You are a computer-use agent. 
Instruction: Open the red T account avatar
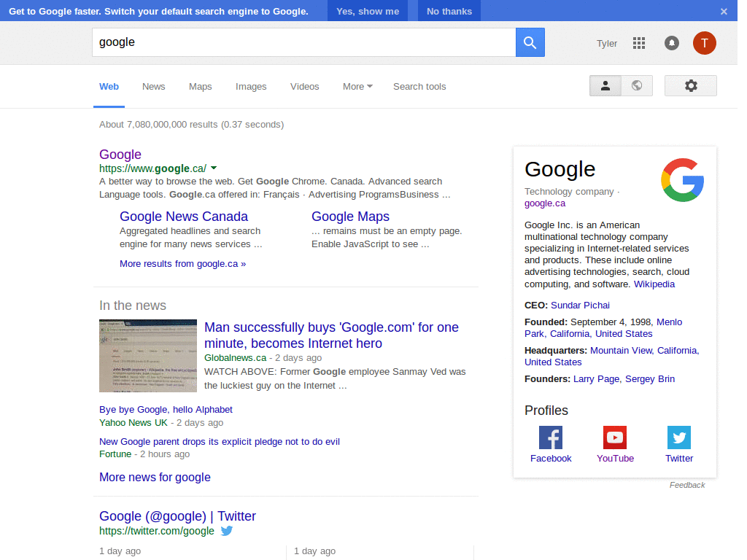point(704,43)
